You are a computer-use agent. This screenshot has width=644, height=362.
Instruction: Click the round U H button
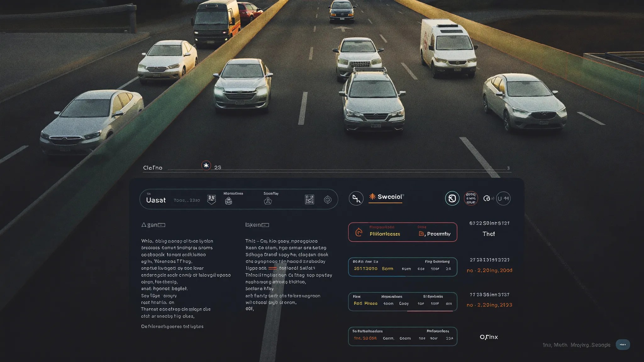click(x=503, y=199)
